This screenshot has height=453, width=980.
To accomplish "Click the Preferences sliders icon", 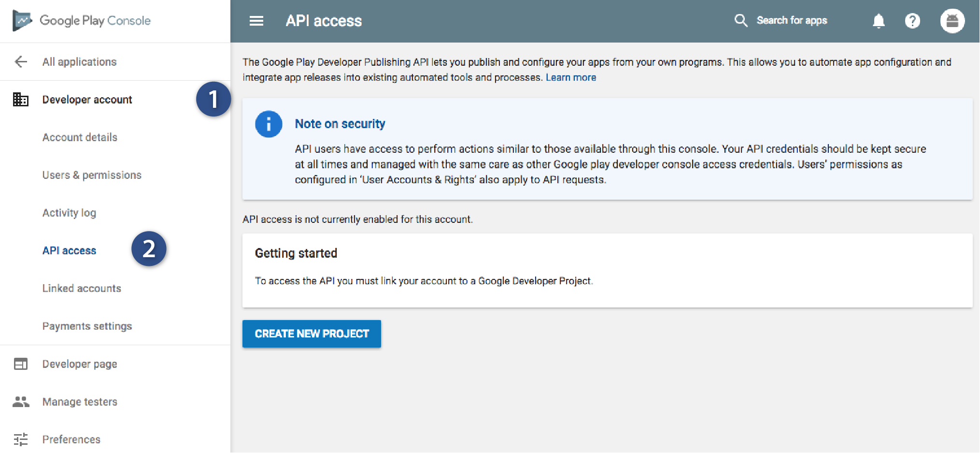I will coord(21,439).
